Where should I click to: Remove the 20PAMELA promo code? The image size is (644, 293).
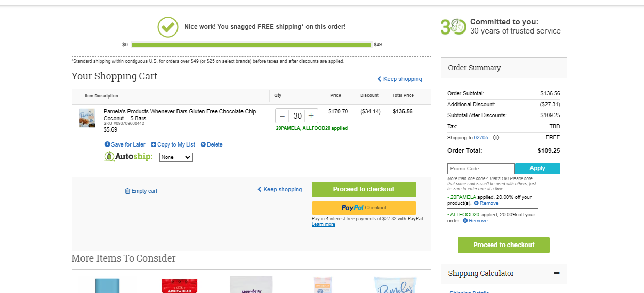click(x=486, y=203)
